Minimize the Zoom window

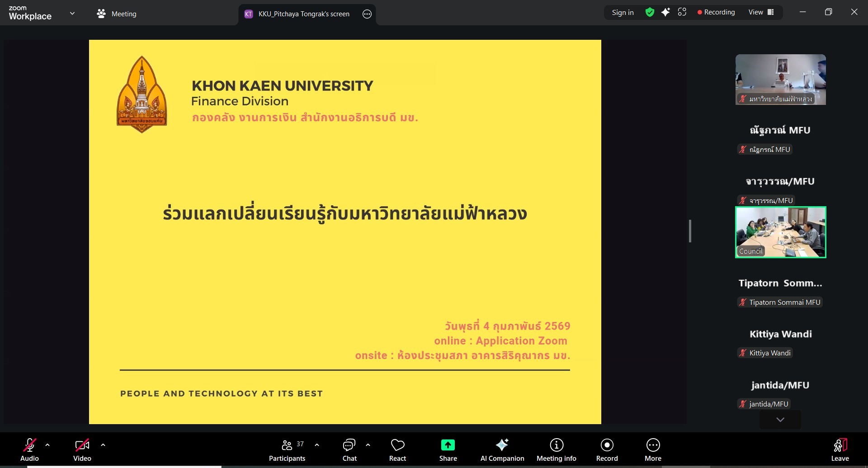pyautogui.click(x=802, y=12)
